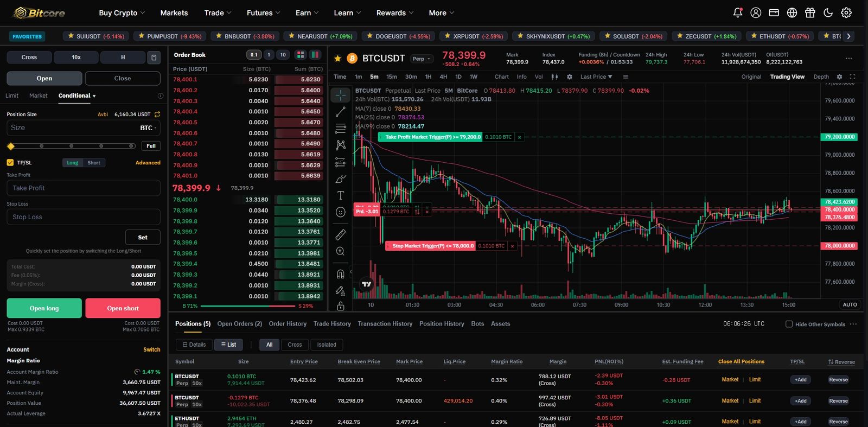Toggle BTCUSDT favorite star
This screenshot has height=427, width=868.
[x=337, y=58]
